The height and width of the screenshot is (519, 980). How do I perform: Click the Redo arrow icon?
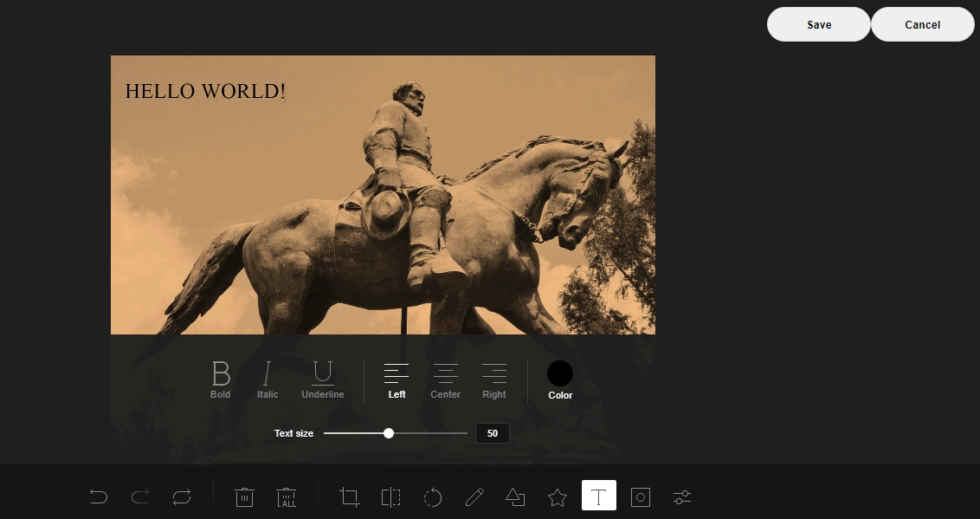[140, 496]
